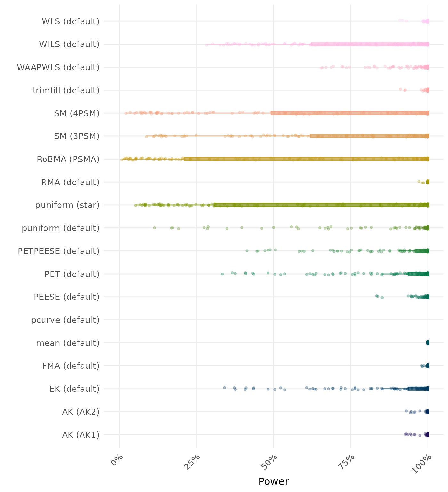Select the puniform (star) label
Viewport: 448px width, 492px height.
click(x=67, y=205)
